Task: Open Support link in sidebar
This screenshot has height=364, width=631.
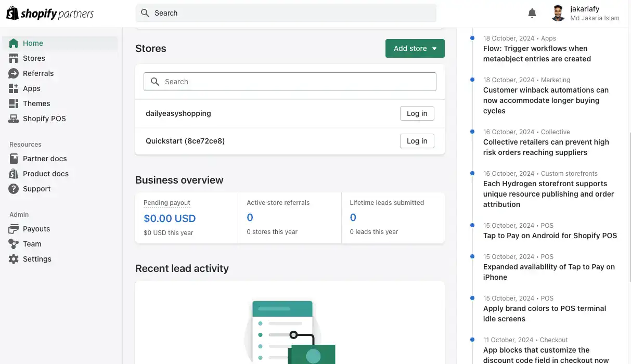Action: [60, 189]
